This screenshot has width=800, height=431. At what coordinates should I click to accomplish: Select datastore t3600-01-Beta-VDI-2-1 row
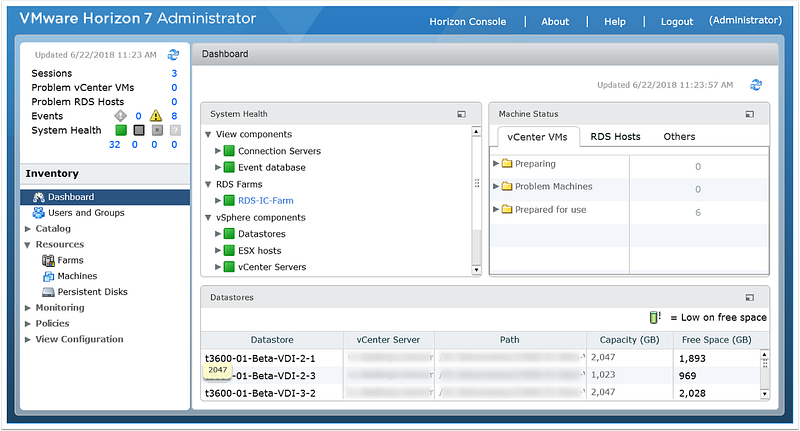click(480, 358)
